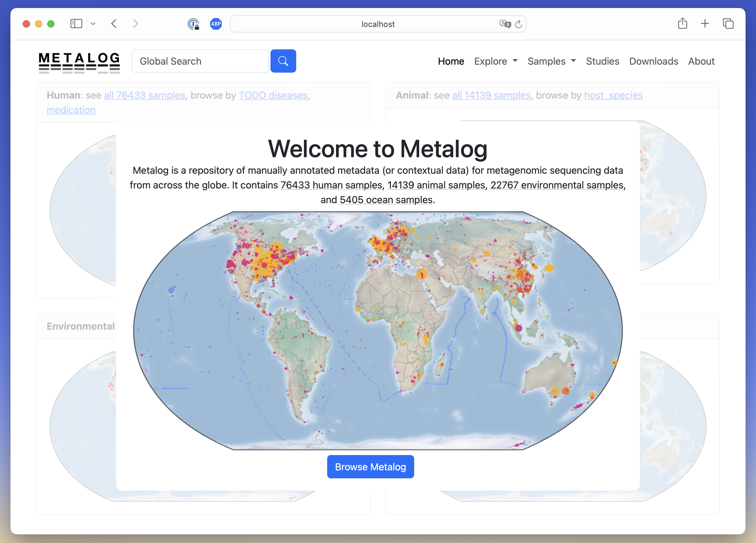Image resolution: width=756 pixels, height=543 pixels.
Task: Click the AdBlock Plus extension icon
Action: (216, 24)
